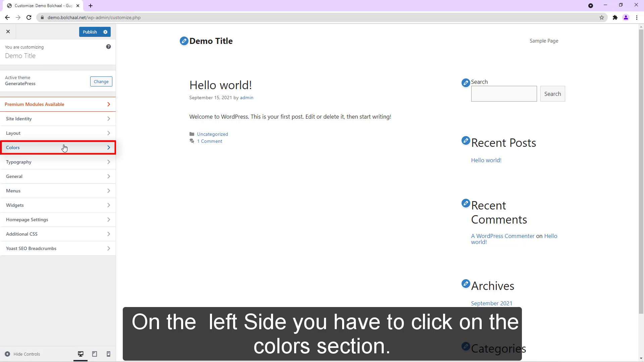Click in the search input field
The height and width of the screenshot is (362, 644).
click(504, 94)
